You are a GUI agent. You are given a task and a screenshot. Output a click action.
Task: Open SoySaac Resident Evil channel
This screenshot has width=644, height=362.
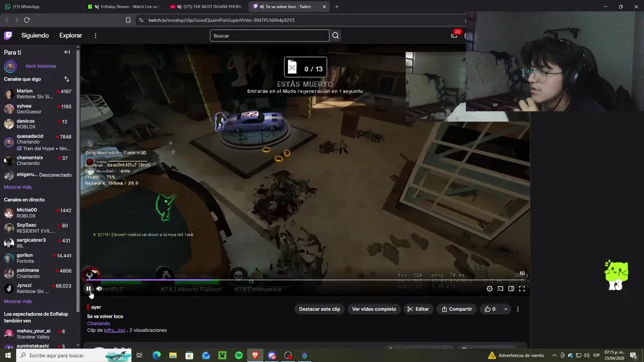(38, 228)
